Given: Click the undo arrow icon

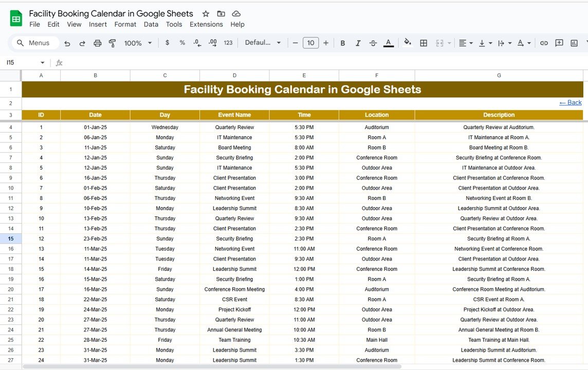Looking at the screenshot, I should pos(67,43).
